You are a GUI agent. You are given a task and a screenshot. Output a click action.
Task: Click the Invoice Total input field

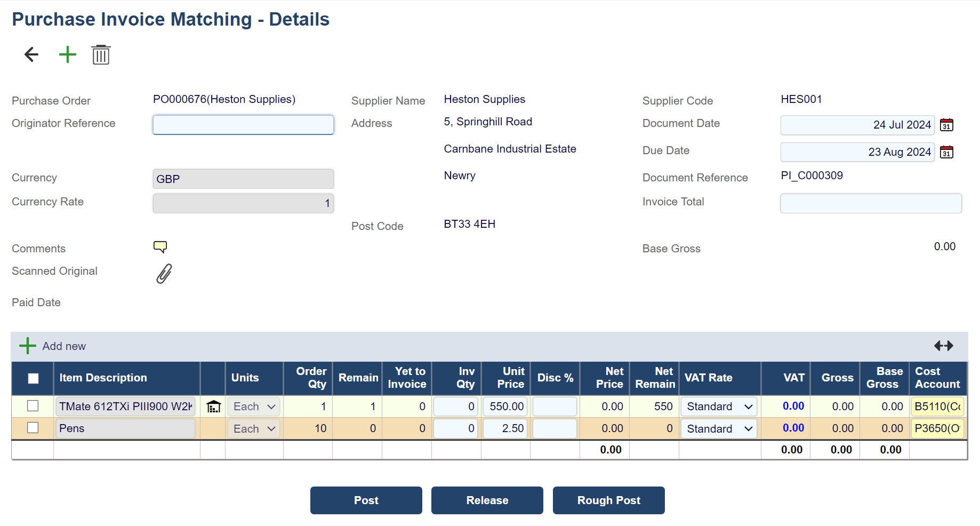pyautogui.click(x=871, y=203)
